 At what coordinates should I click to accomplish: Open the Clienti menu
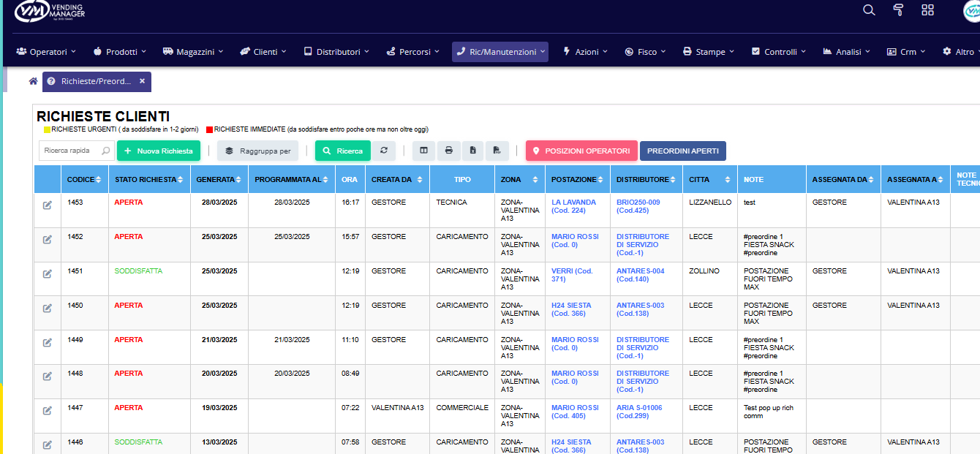pyautogui.click(x=264, y=52)
